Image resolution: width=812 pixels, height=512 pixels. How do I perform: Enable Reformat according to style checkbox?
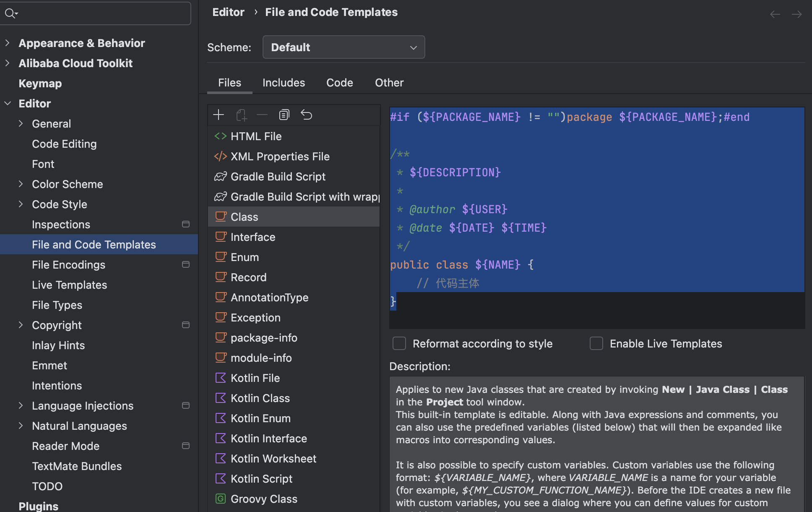click(x=399, y=343)
